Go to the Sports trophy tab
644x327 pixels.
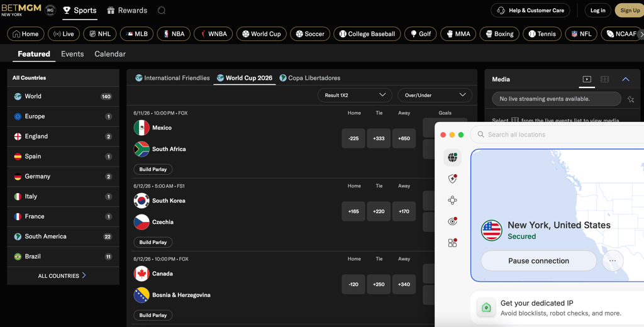[x=80, y=10]
